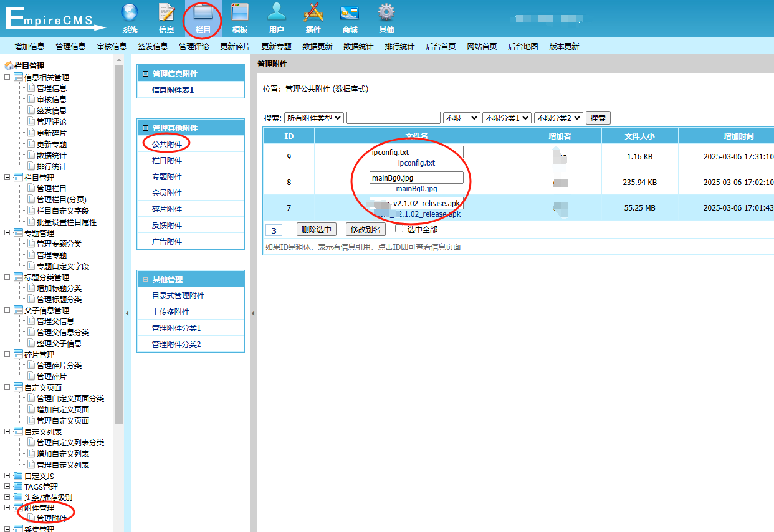Click the 文件大小 column header

click(x=639, y=136)
